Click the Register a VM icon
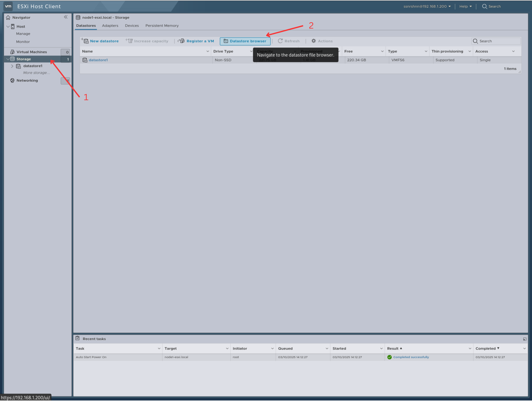 [181, 41]
